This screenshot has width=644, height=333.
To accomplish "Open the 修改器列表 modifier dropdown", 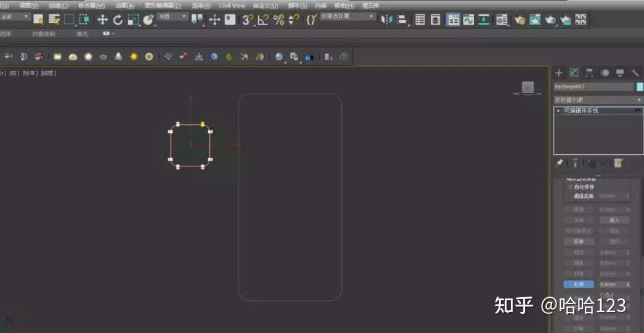I will (x=598, y=100).
